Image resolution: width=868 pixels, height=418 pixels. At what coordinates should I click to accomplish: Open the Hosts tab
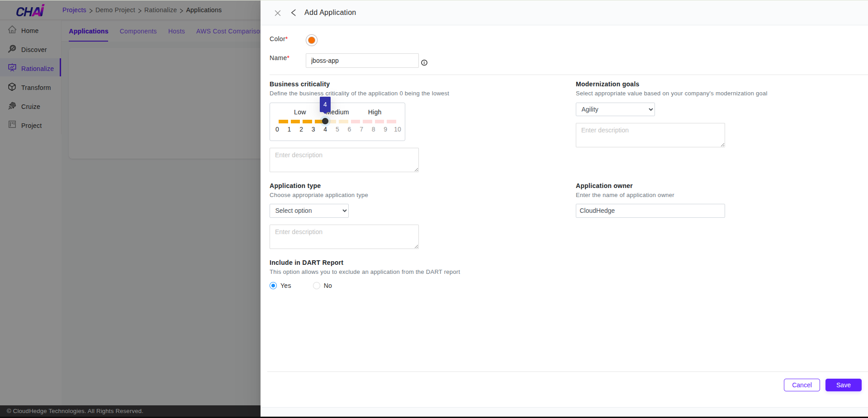pyautogui.click(x=176, y=31)
